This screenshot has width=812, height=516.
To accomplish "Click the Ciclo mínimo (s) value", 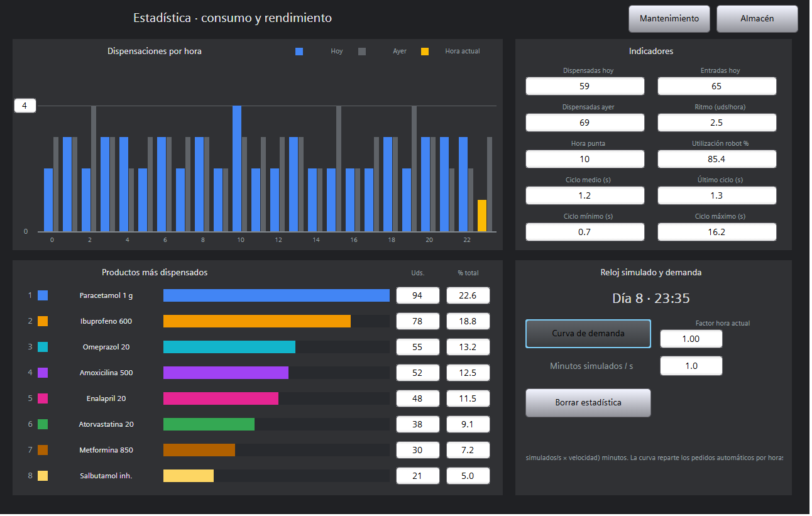I will coord(585,232).
